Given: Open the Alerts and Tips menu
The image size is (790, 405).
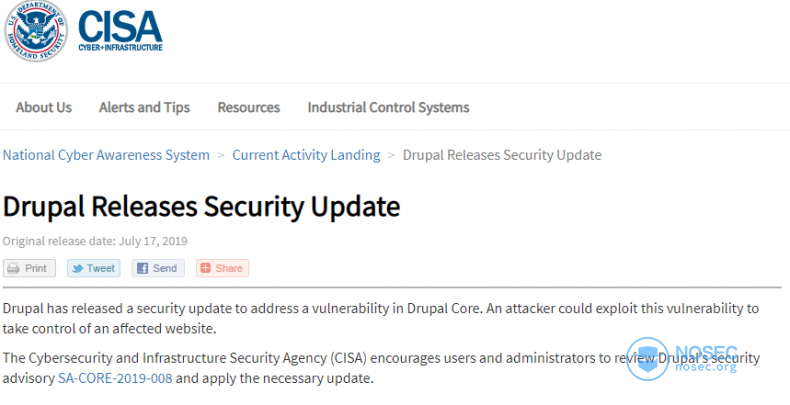Looking at the screenshot, I should [x=145, y=107].
